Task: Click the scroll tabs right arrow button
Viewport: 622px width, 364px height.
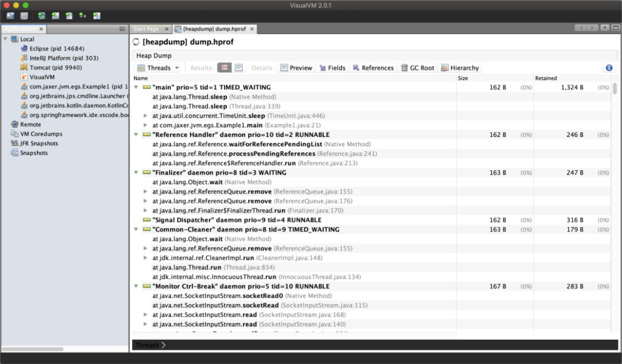Action: [593, 28]
